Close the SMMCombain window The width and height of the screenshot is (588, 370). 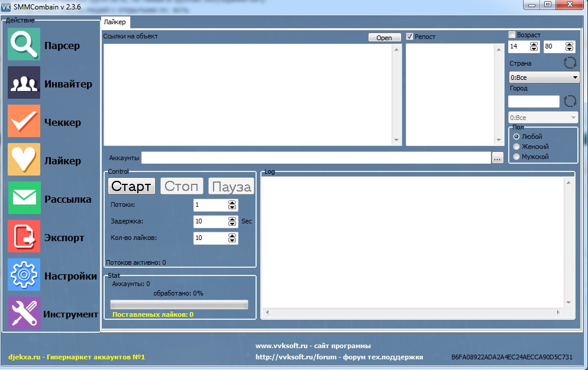570,5
